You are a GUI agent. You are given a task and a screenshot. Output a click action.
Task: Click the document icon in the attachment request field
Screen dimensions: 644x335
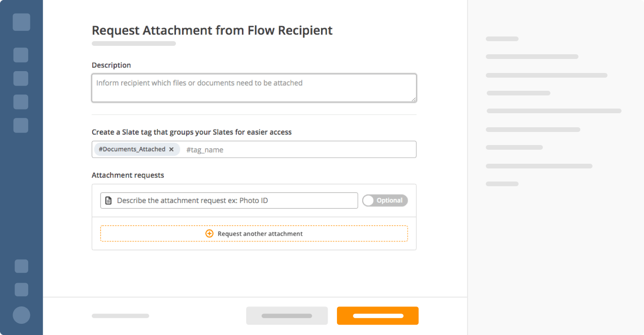point(109,201)
